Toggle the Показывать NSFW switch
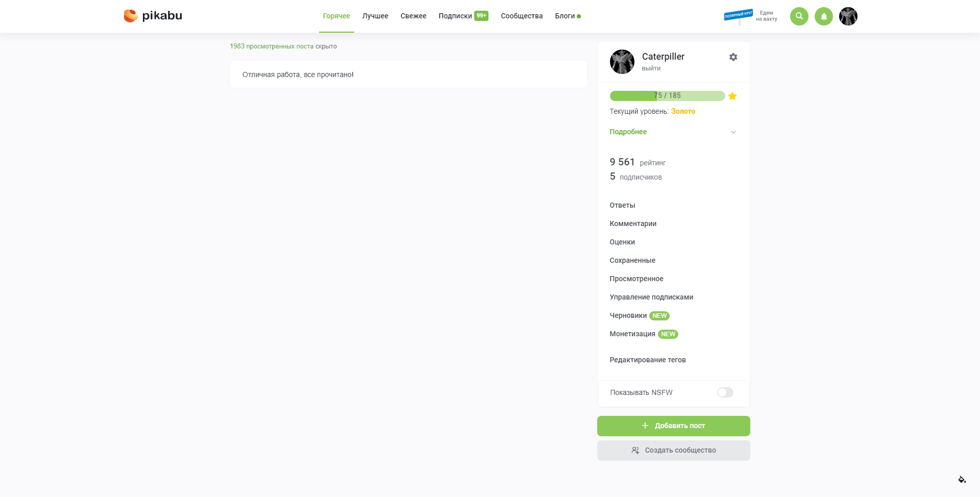 [725, 392]
